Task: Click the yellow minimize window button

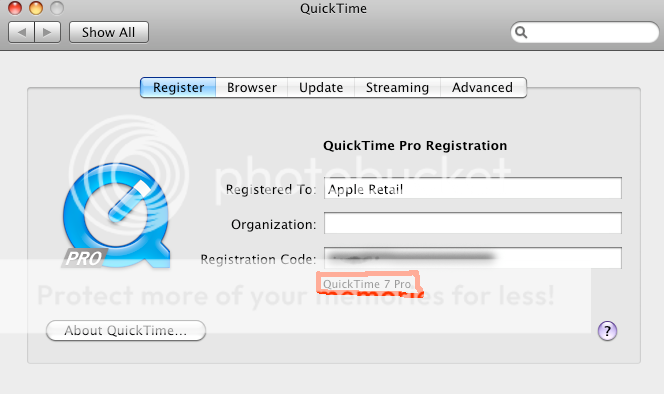Action: pyautogui.click(x=36, y=8)
